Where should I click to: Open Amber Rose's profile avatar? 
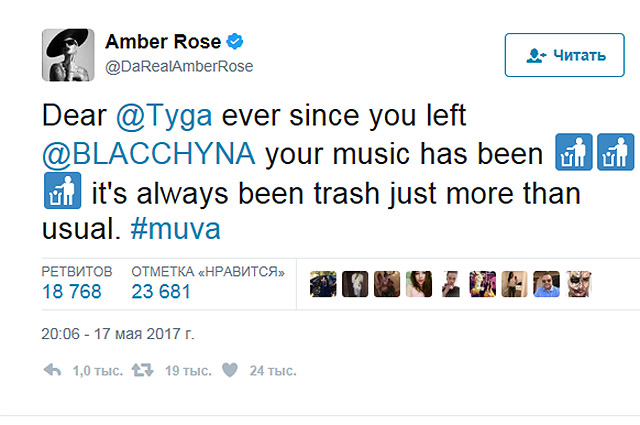click(x=67, y=53)
